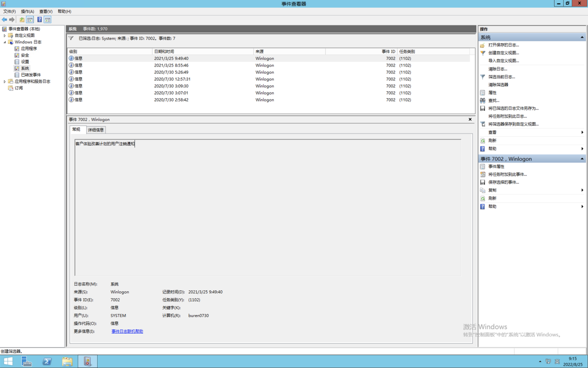Open the 帮助(H) menu in menu bar
588x368 pixels.
[x=65, y=11]
